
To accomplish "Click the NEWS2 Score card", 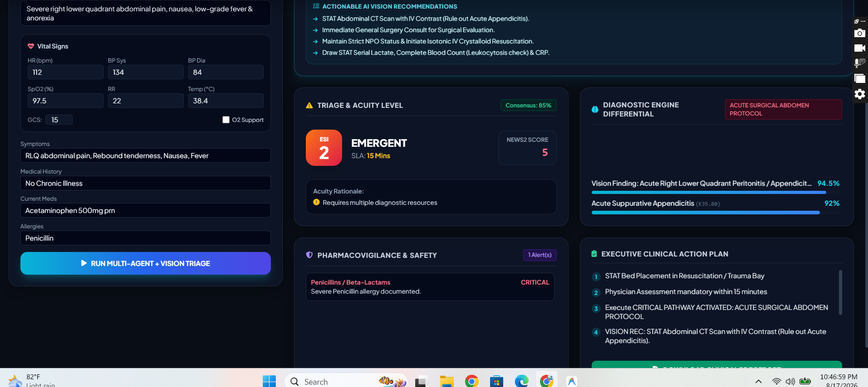I will pyautogui.click(x=527, y=148).
